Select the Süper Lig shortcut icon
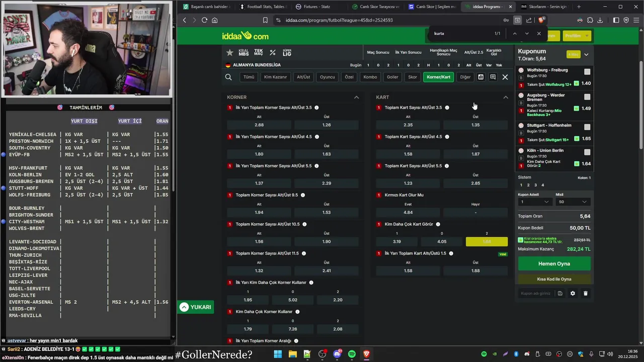This screenshot has width=644, height=362. pyautogui.click(x=287, y=52)
